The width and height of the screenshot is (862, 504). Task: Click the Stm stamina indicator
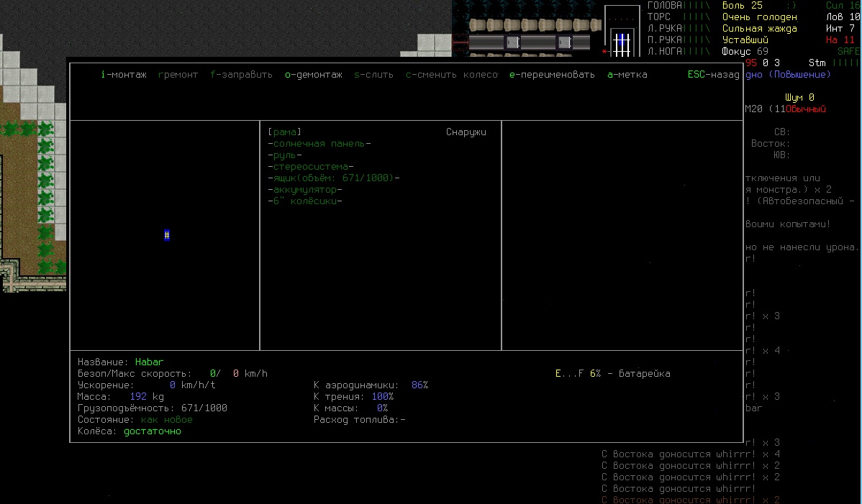coord(817,63)
